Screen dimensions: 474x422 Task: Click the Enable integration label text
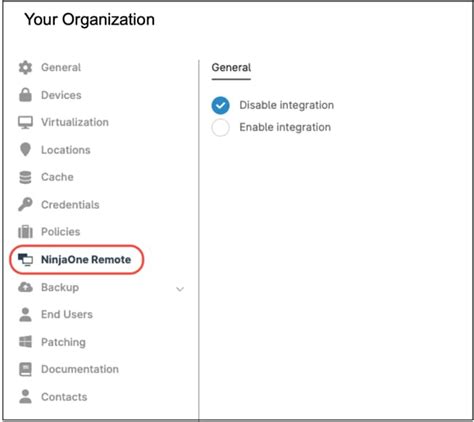(x=285, y=127)
